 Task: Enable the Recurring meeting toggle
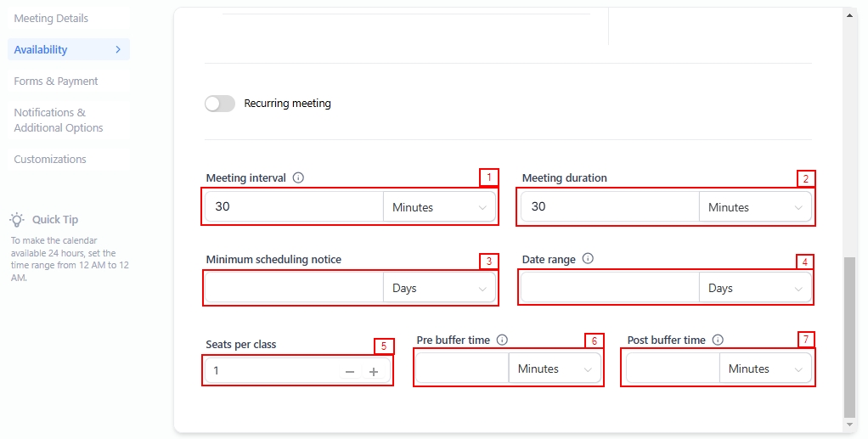(x=220, y=104)
